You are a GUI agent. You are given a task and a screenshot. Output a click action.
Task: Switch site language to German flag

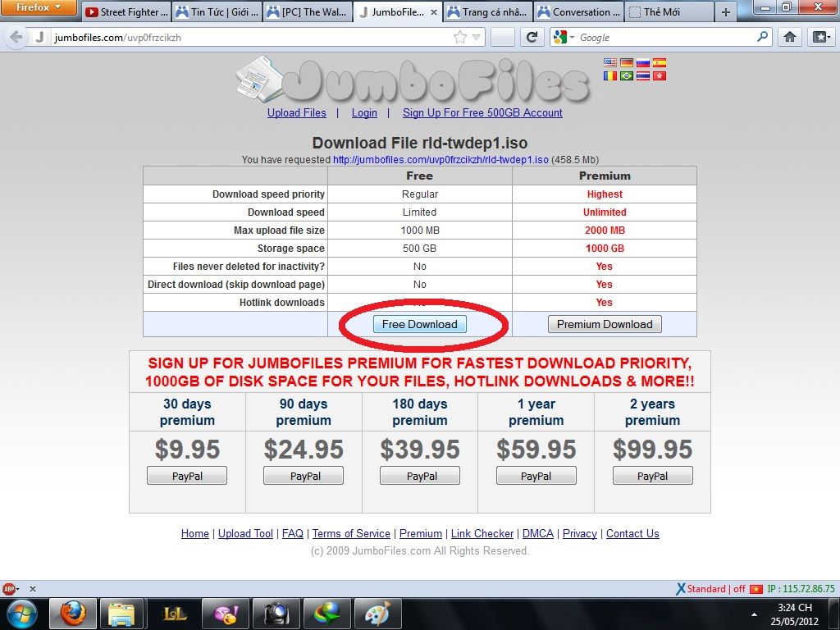click(x=626, y=62)
